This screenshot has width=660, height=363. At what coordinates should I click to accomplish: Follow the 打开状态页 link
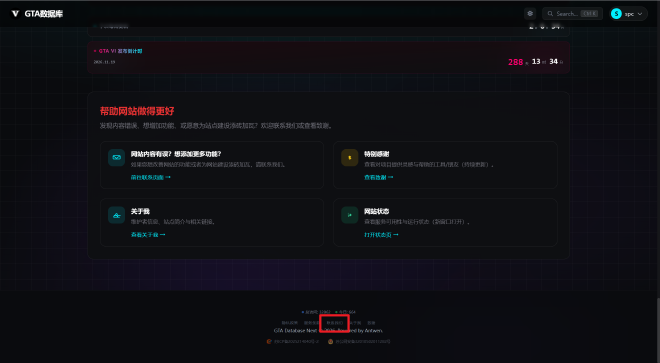point(381,235)
